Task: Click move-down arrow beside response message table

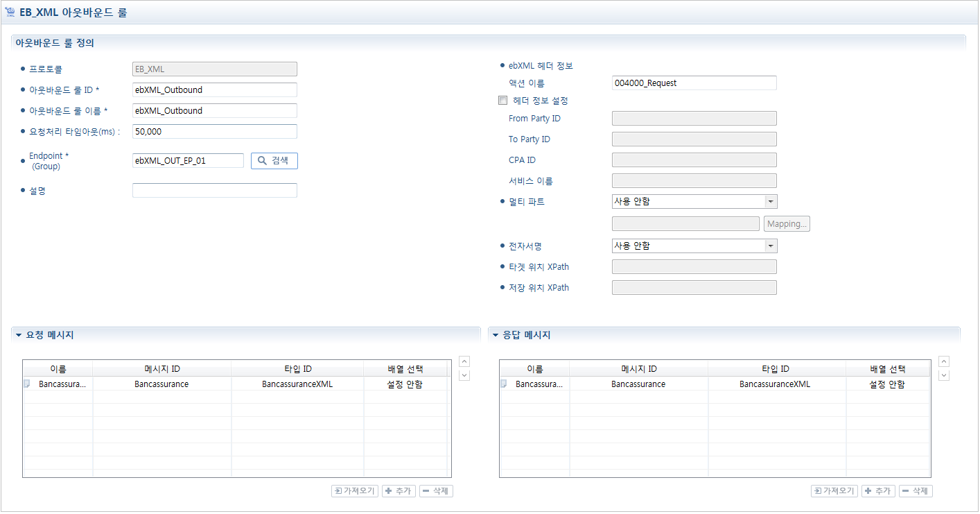Action: tap(943, 375)
